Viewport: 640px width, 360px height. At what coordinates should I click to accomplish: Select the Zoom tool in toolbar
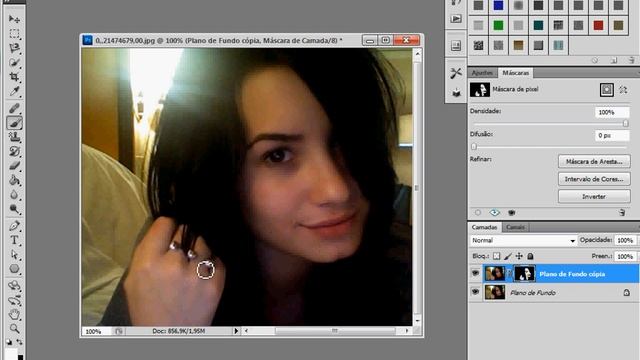[14, 329]
